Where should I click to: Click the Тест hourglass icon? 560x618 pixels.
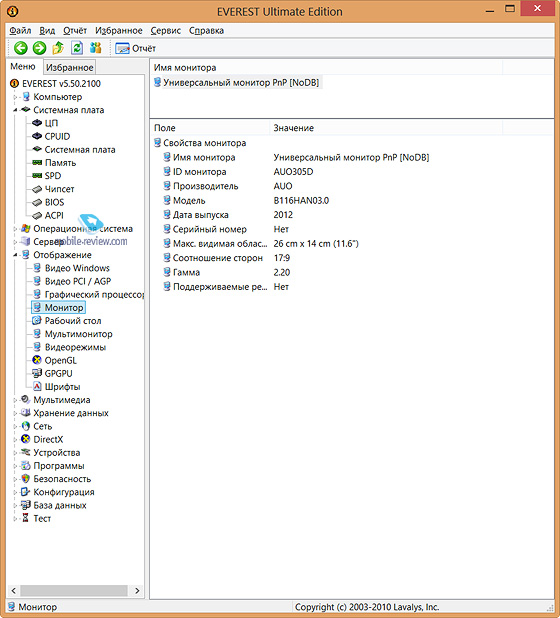[x=26, y=518]
